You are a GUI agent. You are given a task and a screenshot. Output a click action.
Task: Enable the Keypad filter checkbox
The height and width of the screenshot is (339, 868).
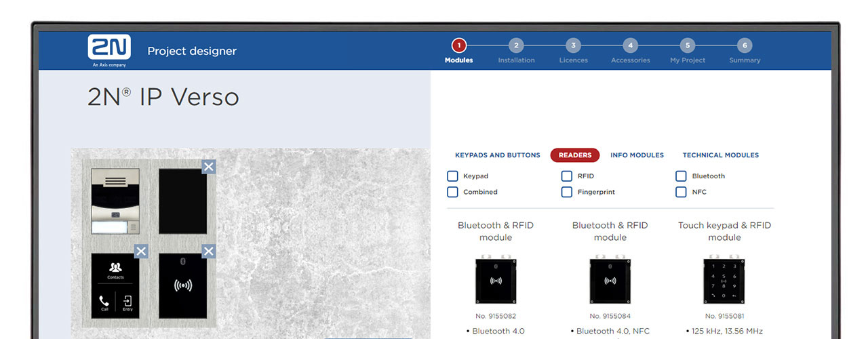[452, 176]
